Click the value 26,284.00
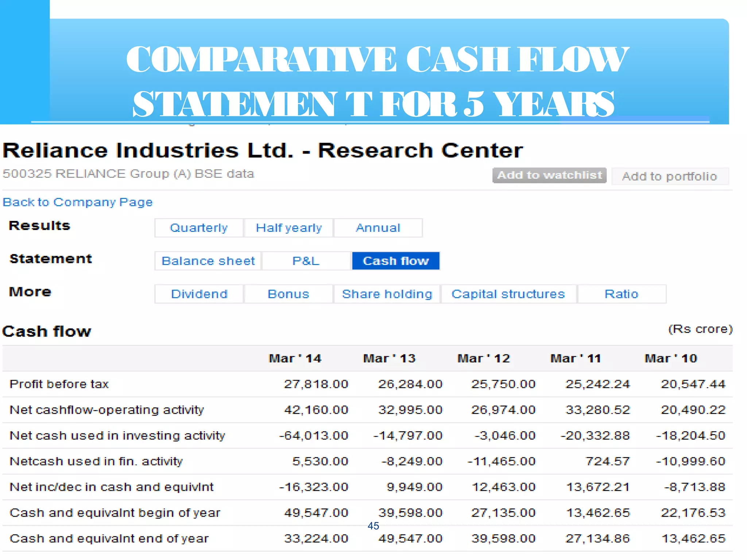Image resolution: width=747 pixels, height=560 pixels. point(410,384)
